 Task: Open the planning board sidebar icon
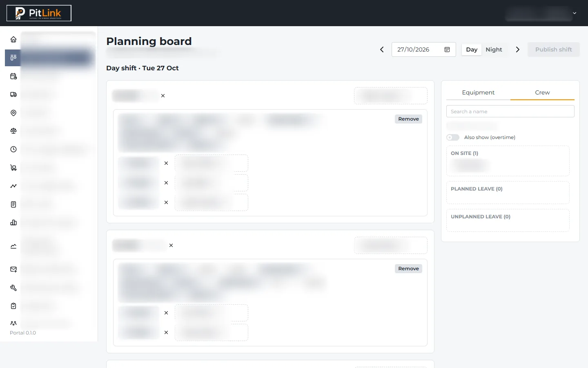tap(13, 58)
